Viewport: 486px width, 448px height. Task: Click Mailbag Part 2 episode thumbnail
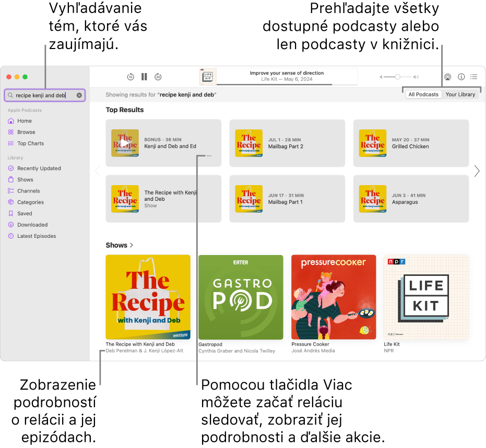point(249,143)
